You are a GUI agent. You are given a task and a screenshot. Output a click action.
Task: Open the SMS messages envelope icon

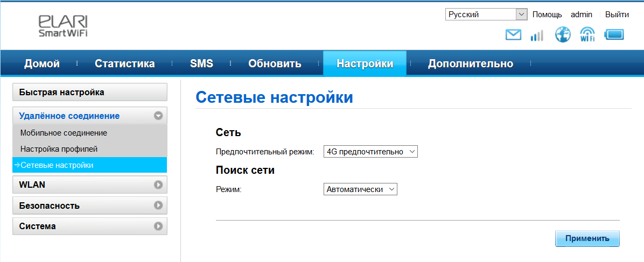pos(514,36)
